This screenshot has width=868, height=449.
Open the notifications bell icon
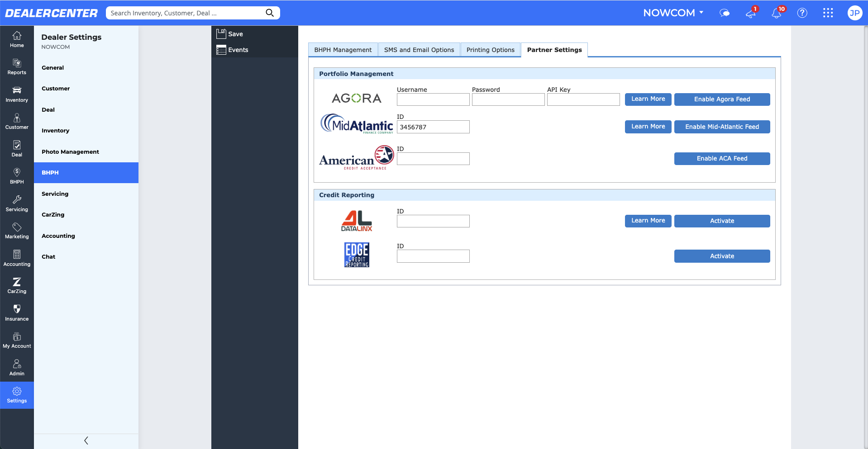(x=777, y=13)
